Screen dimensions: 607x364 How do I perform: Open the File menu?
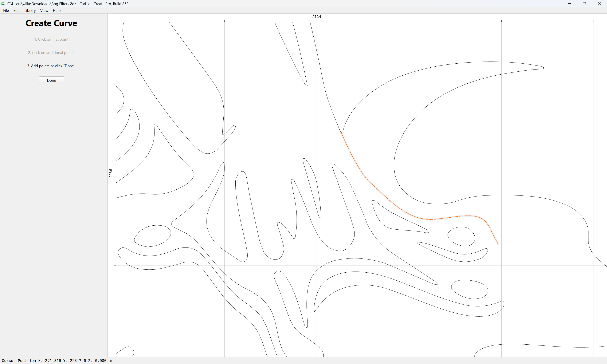pyautogui.click(x=6, y=11)
